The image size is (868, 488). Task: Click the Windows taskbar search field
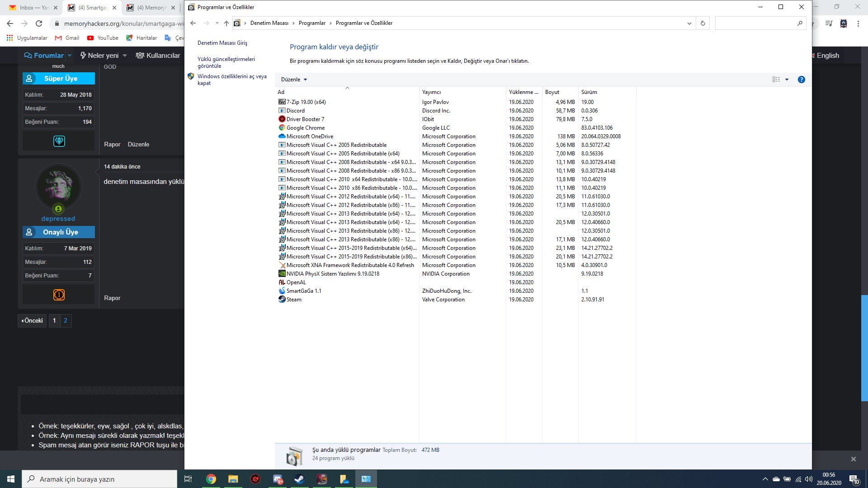pos(99,479)
